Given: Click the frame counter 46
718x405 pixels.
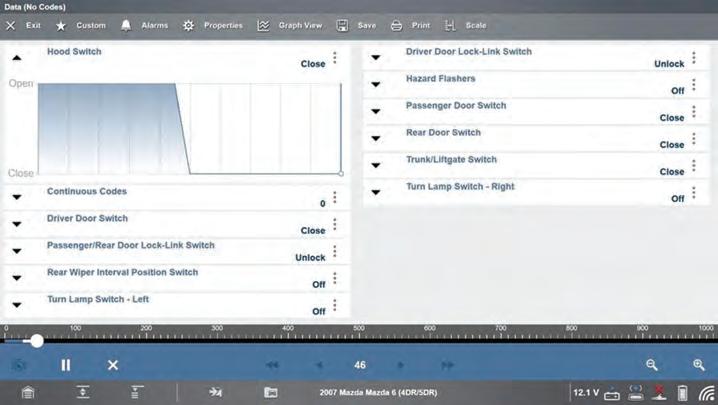Looking at the screenshot, I should click(360, 365).
